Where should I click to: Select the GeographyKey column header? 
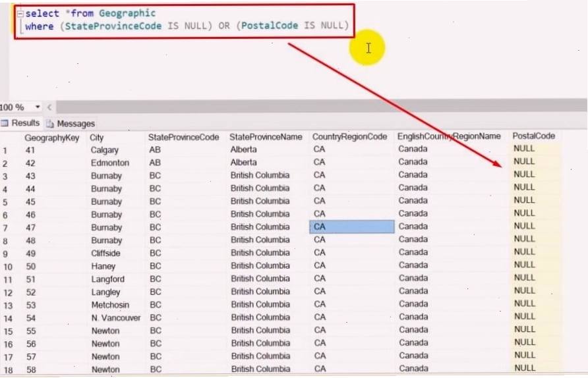[x=52, y=138]
